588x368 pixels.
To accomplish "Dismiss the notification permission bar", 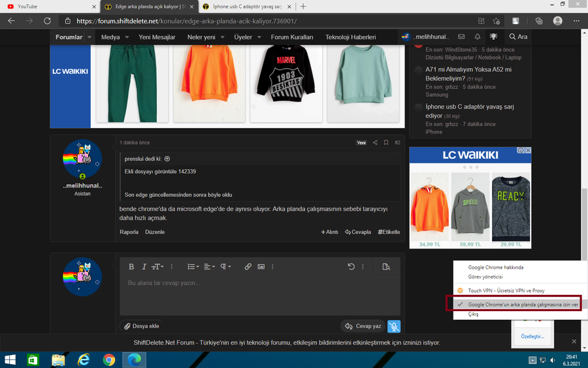I will pyautogui.click(x=574, y=341).
